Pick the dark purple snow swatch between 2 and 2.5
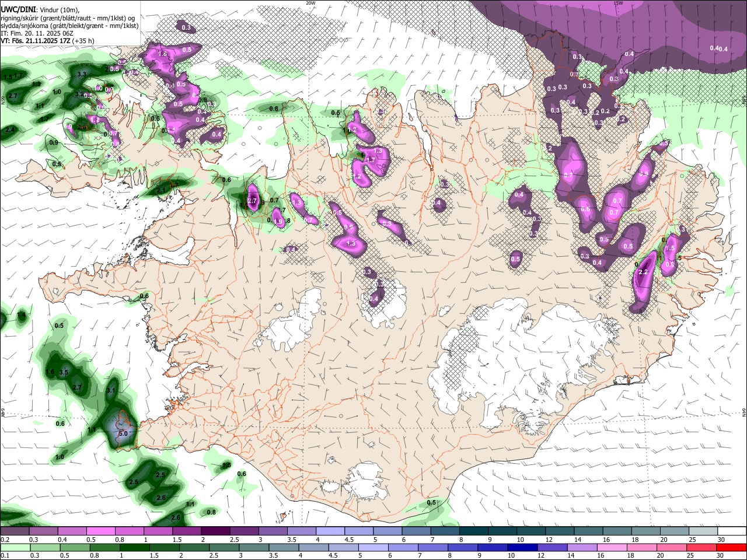This screenshot has height=560, width=747. 215,531
